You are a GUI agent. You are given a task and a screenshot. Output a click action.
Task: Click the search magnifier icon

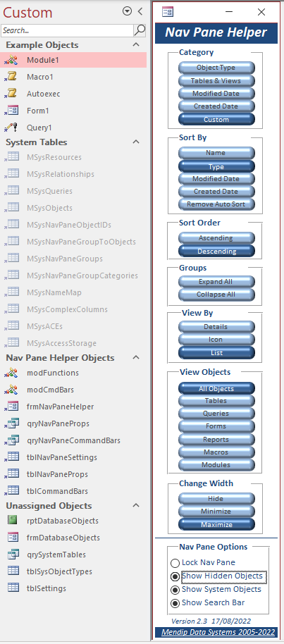[140, 30]
